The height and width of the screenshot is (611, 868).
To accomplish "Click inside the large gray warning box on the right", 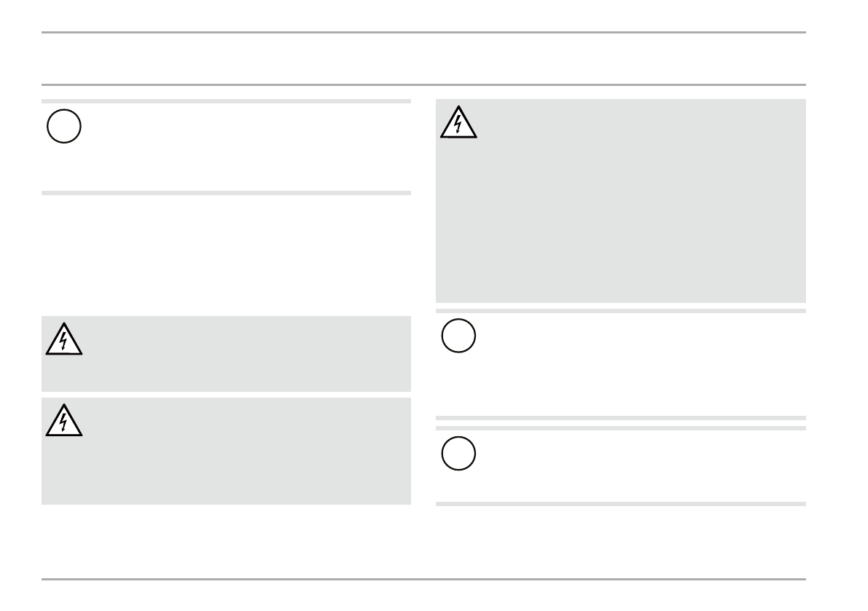I will pos(634,211).
